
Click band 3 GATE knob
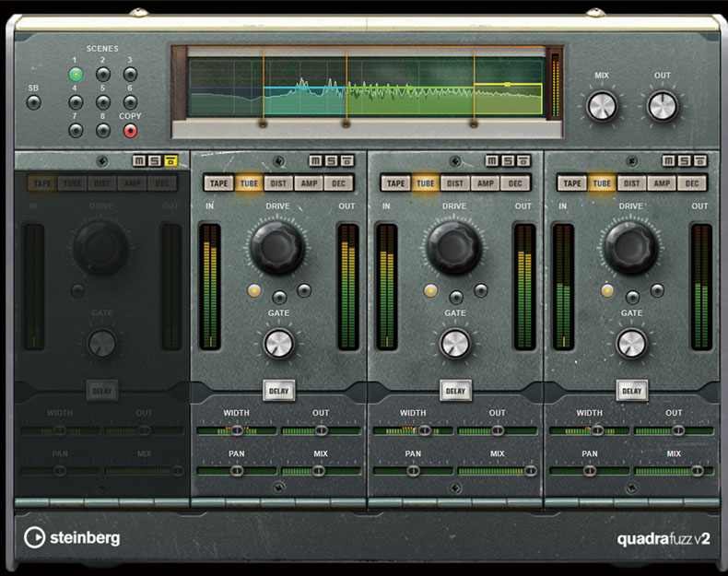(455, 344)
